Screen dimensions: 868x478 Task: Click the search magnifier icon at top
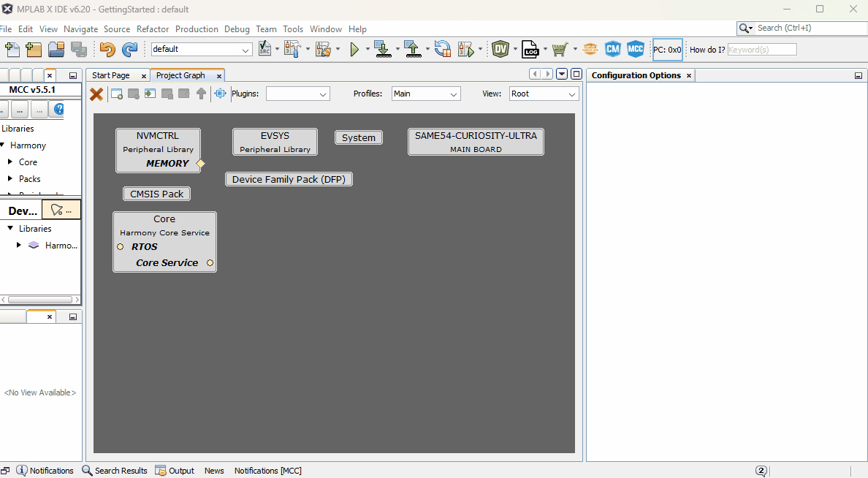pos(746,28)
